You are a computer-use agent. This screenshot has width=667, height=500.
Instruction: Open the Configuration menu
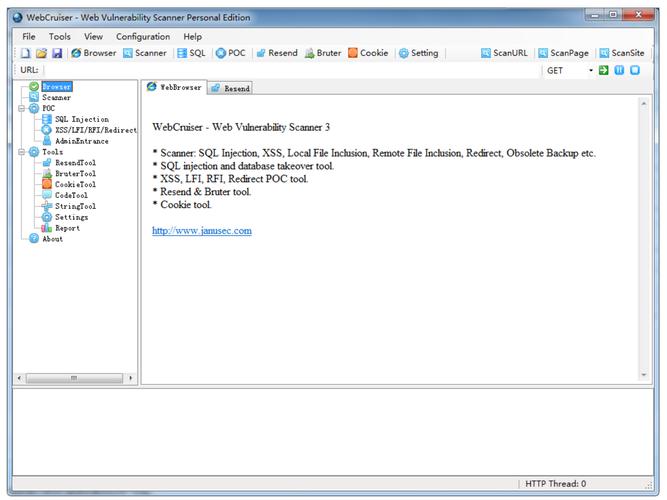pyautogui.click(x=143, y=36)
